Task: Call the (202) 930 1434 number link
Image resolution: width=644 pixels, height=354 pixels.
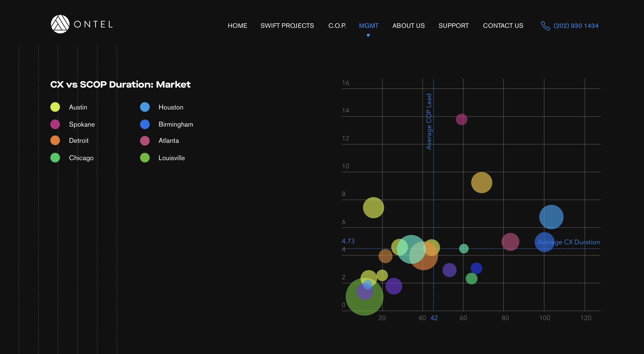Action: pos(576,26)
